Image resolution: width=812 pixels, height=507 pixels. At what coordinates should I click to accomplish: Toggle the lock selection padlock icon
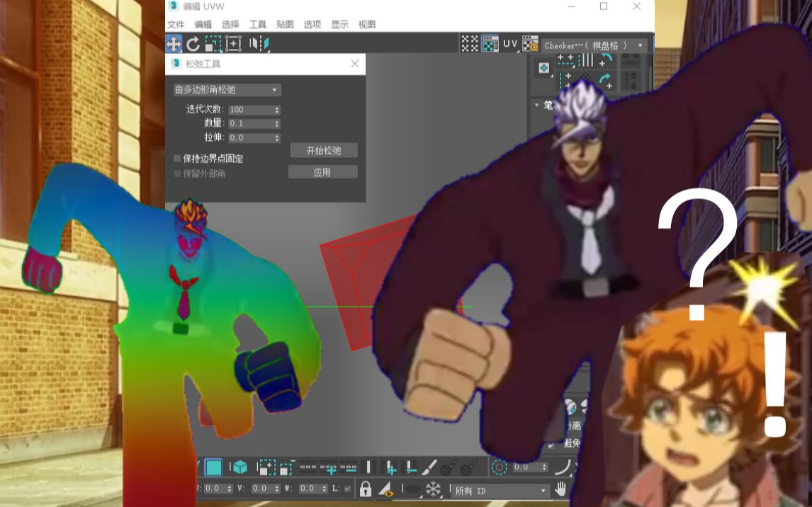tap(366, 489)
